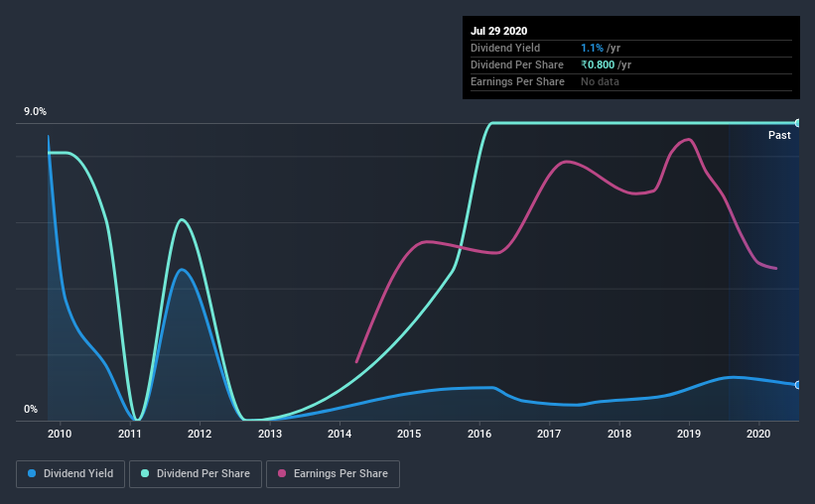Click the Jul 29 2020 tooltip date
This screenshot has width=815, height=504.
pos(498,31)
